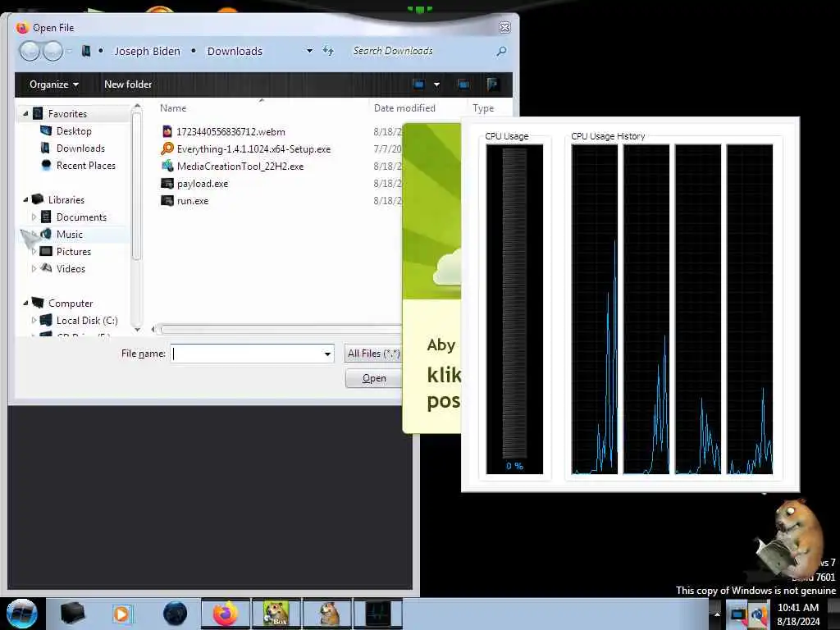Open the All Files type filter dropdown
This screenshot has width=840, height=630.
pyautogui.click(x=374, y=354)
